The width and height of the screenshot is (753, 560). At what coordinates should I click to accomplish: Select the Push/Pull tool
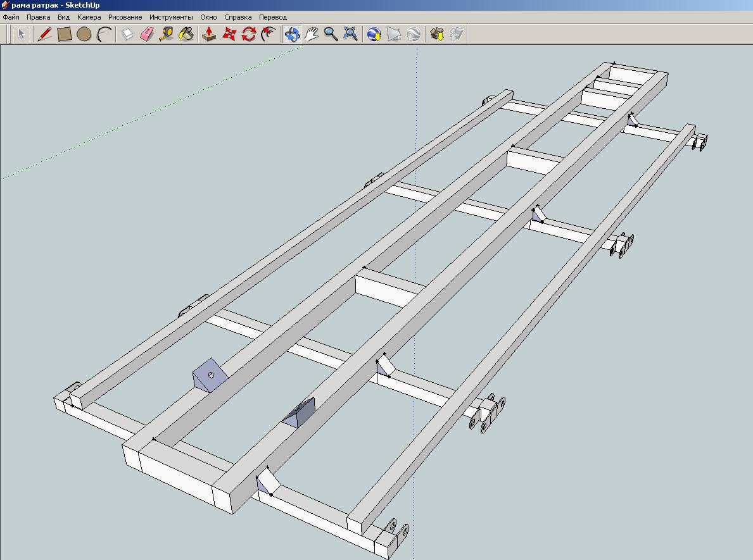pos(209,34)
